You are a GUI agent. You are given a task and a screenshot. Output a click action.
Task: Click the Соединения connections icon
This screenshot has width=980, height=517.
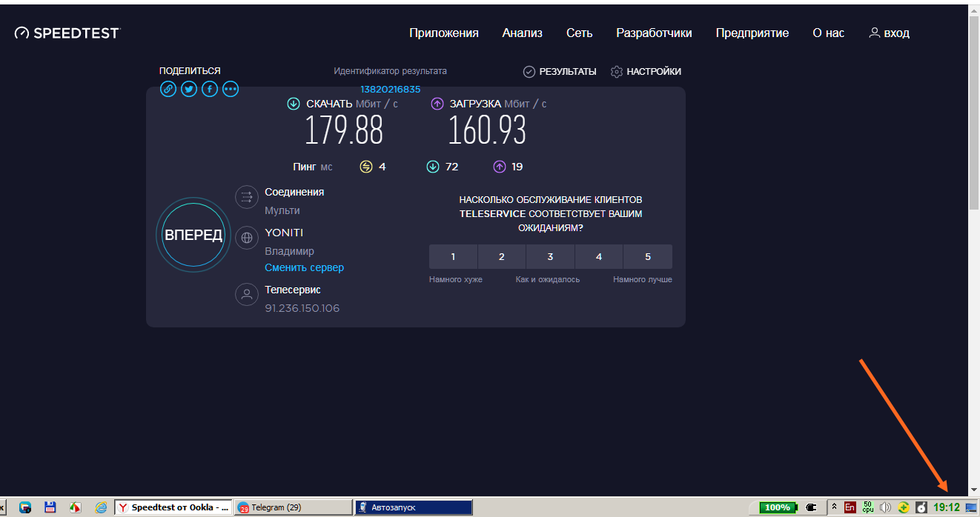pos(246,197)
